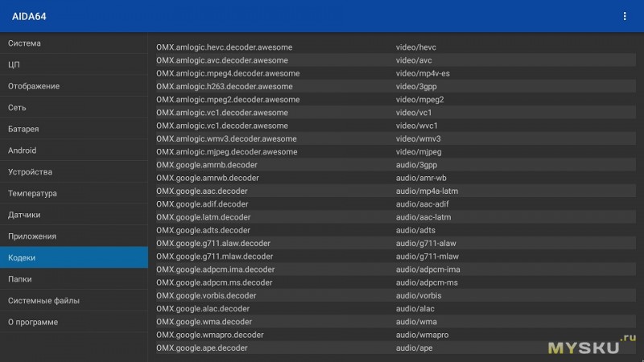Click the audio/g711-alaw value

pyautogui.click(x=426, y=244)
